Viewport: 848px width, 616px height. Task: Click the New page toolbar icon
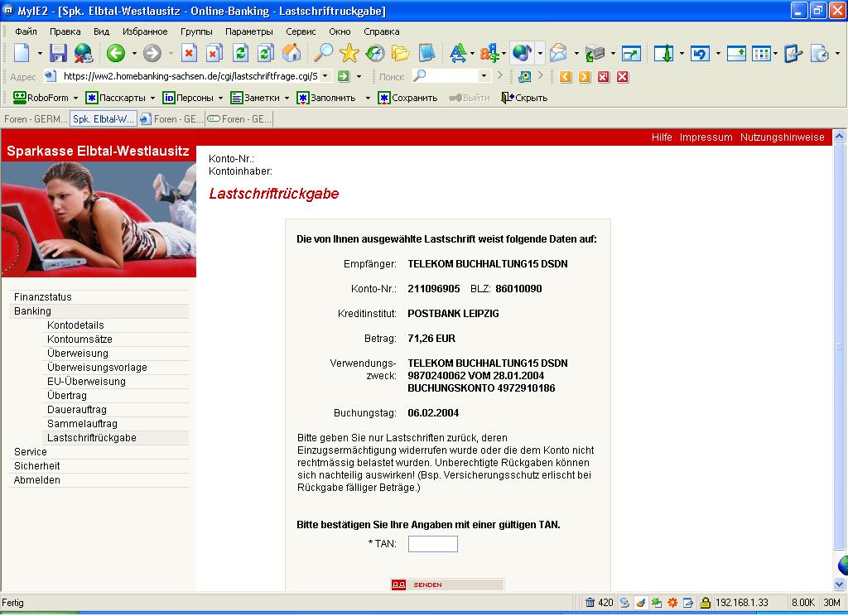click(x=22, y=53)
